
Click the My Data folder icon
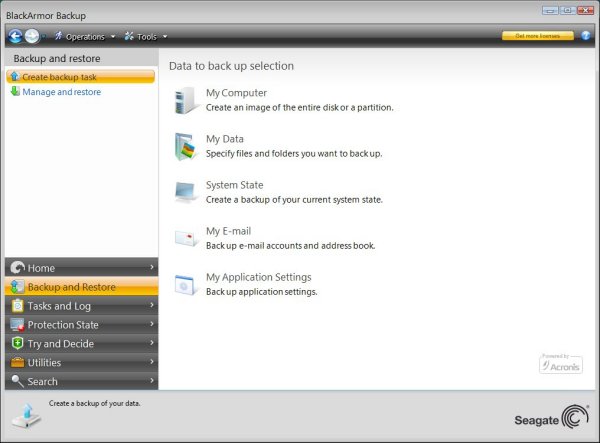coord(186,146)
